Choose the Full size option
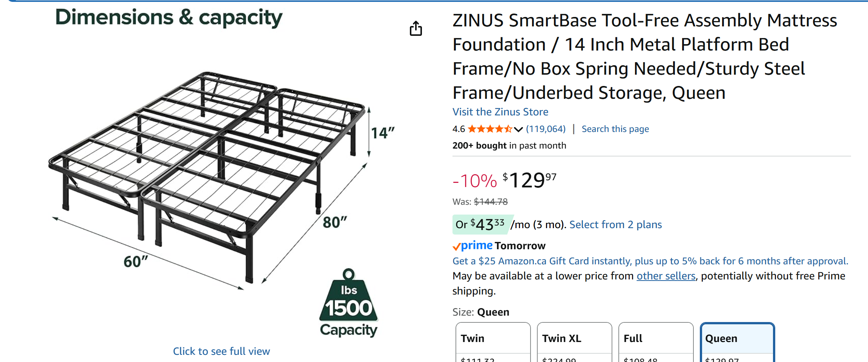Image resolution: width=868 pixels, height=362 pixels. [656, 342]
